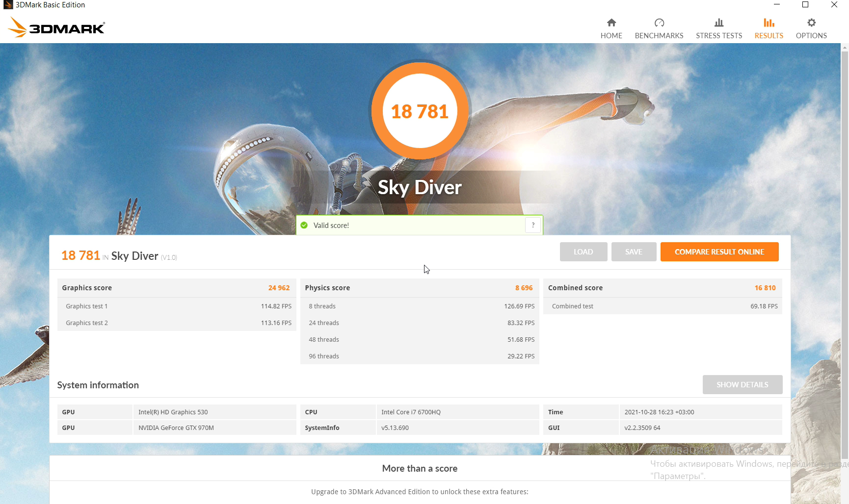Click the SAVE button

tap(634, 252)
